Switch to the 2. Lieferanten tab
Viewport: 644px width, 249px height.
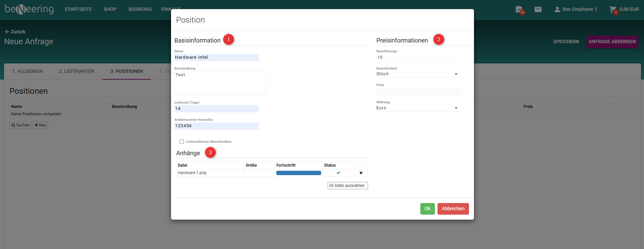77,71
